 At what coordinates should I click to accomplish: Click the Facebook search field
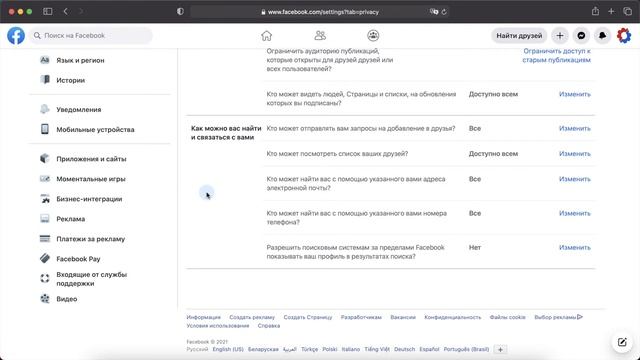(x=91, y=36)
